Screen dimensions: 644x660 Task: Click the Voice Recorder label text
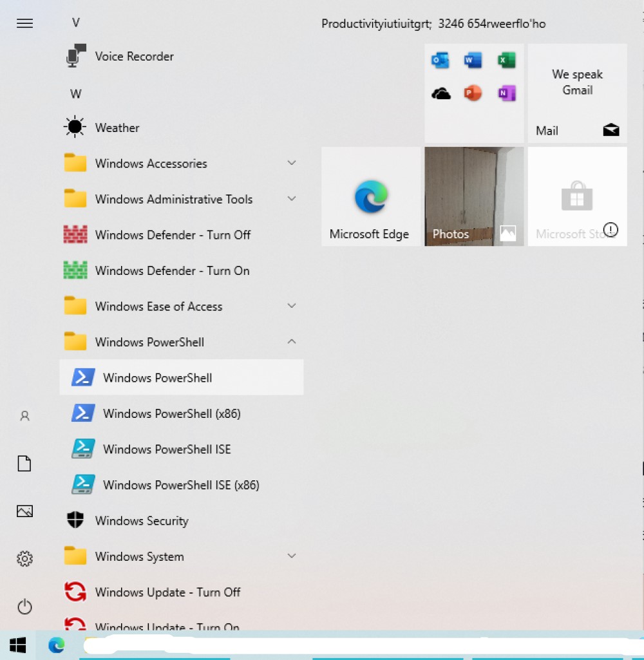(134, 56)
